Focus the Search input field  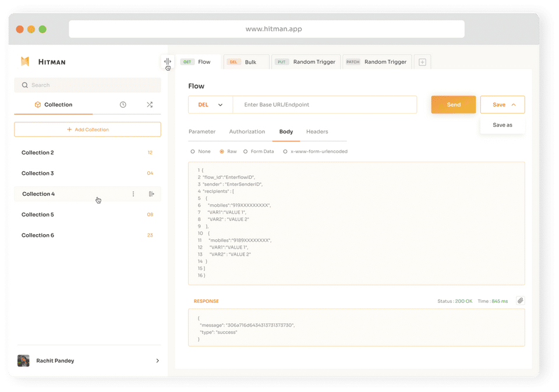point(88,85)
